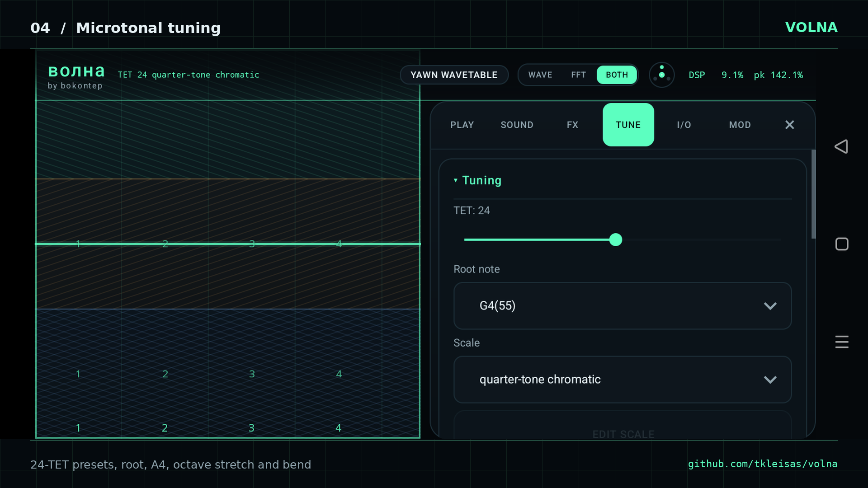The height and width of the screenshot is (488, 868).
Task: Click the YAWN WAVETABLE preset button
Action: (454, 75)
